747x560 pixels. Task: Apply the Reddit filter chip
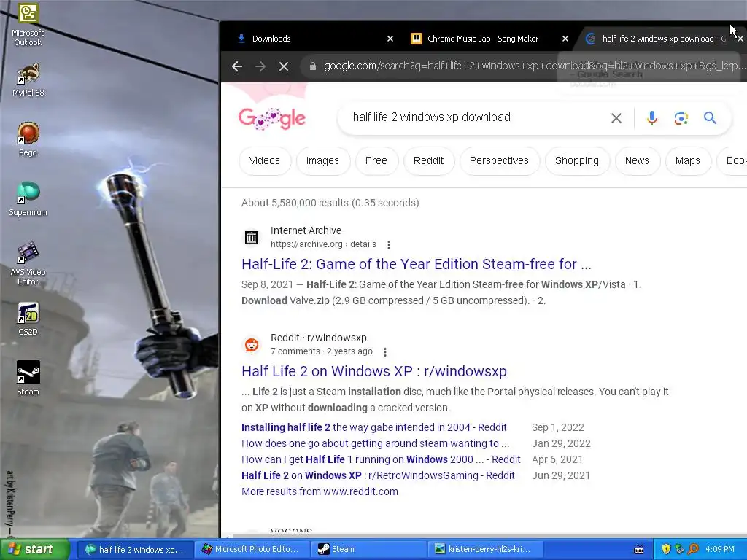pos(428,161)
